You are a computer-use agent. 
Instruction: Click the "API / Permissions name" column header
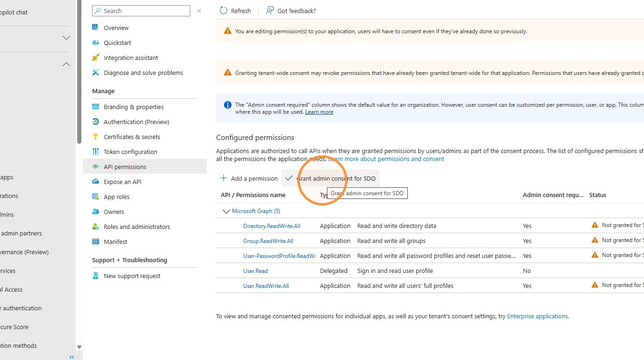(x=253, y=195)
